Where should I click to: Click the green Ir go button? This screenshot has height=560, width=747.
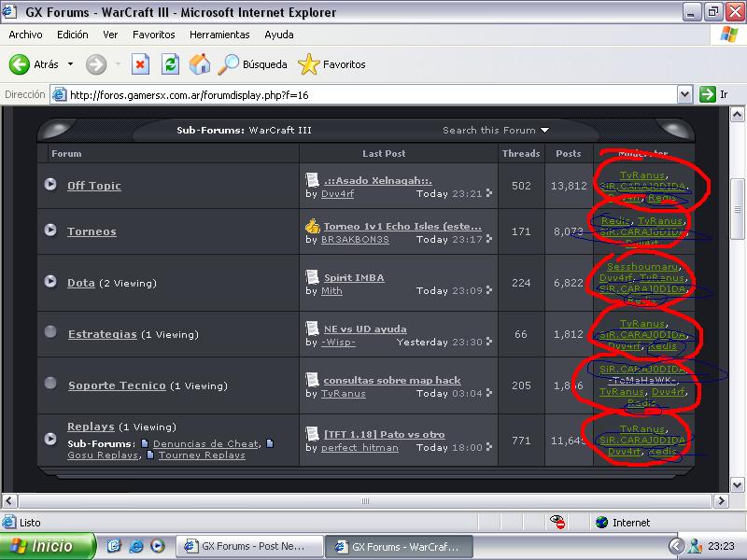tap(713, 94)
